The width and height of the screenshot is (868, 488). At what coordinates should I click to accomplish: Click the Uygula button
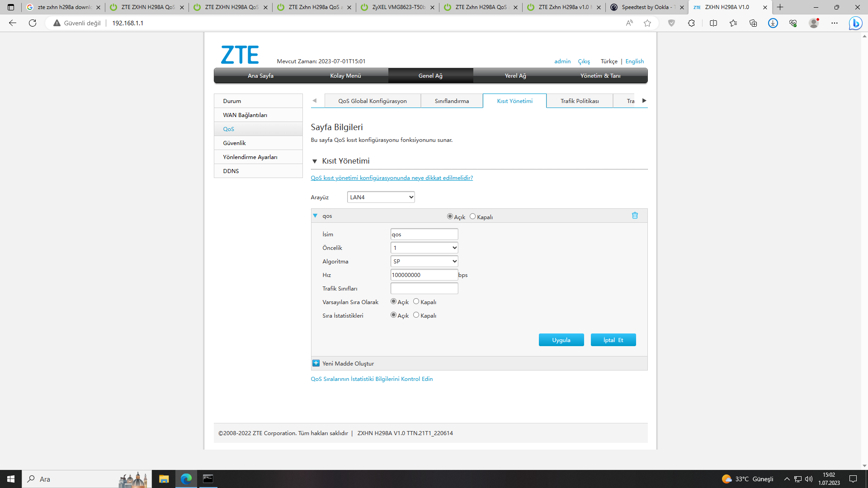click(x=561, y=340)
